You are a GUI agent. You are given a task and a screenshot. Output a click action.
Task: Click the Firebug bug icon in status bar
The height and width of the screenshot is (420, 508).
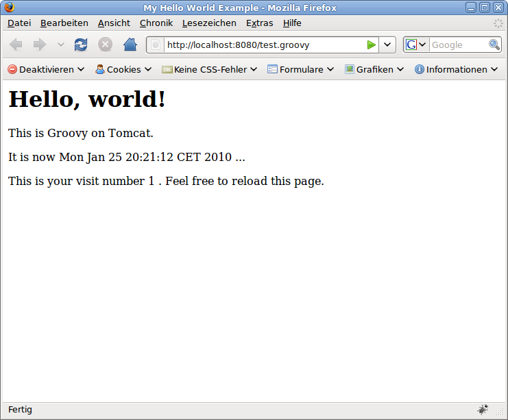(483, 410)
